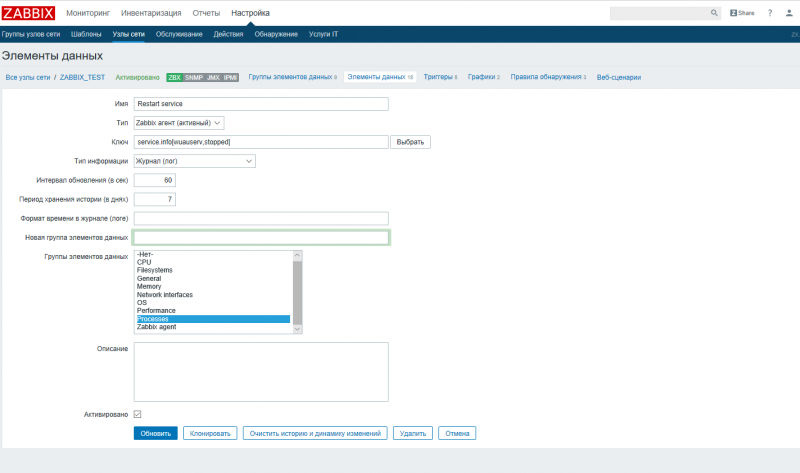
Task: Click Очистить историю и динамику изменений
Action: 315,433
